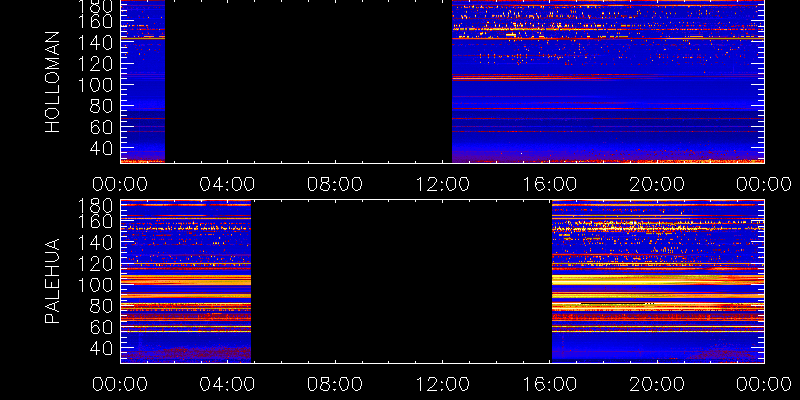Select the 160 frequency tick on the PALEHUA plot
The image size is (800, 400).
tap(95, 221)
